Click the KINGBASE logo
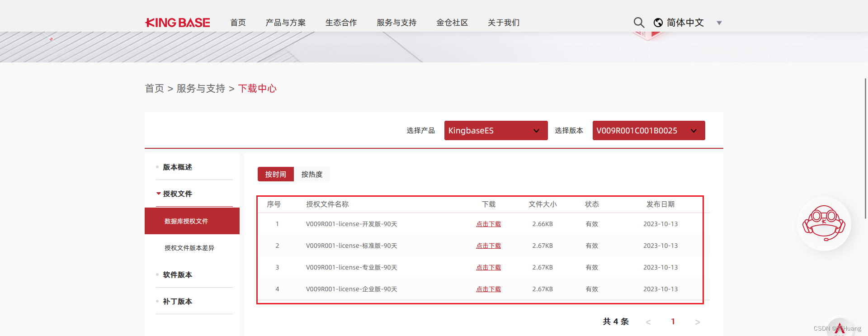The image size is (868, 336). 177,23
